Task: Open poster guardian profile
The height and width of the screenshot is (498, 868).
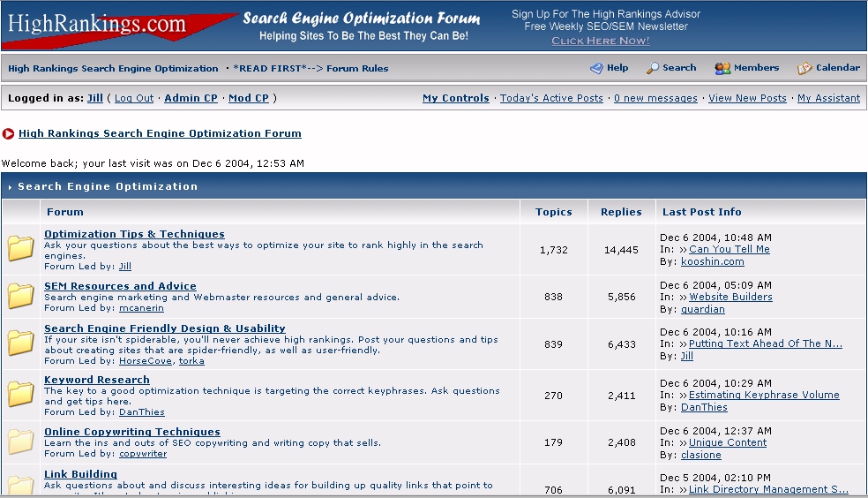Action: (x=702, y=309)
